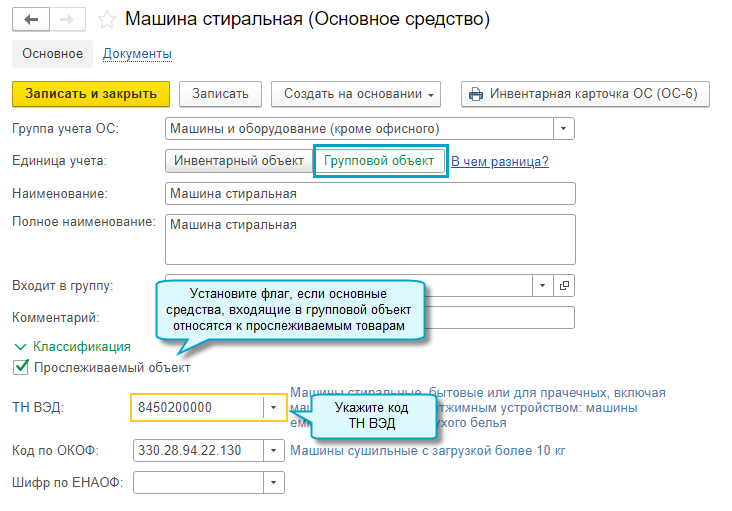Viewport: 732px width, 511px height.
Task: Open the Код по ОКОФ dropdown arrow
Action: [274, 451]
